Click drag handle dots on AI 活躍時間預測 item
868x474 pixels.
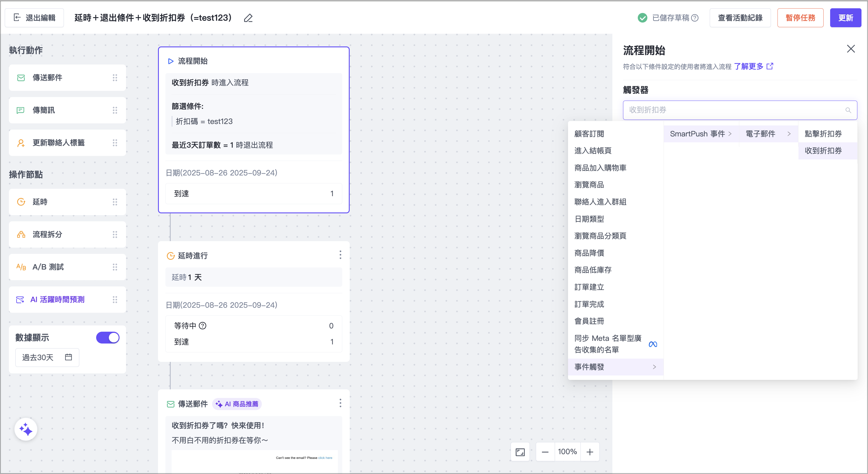pos(115,299)
